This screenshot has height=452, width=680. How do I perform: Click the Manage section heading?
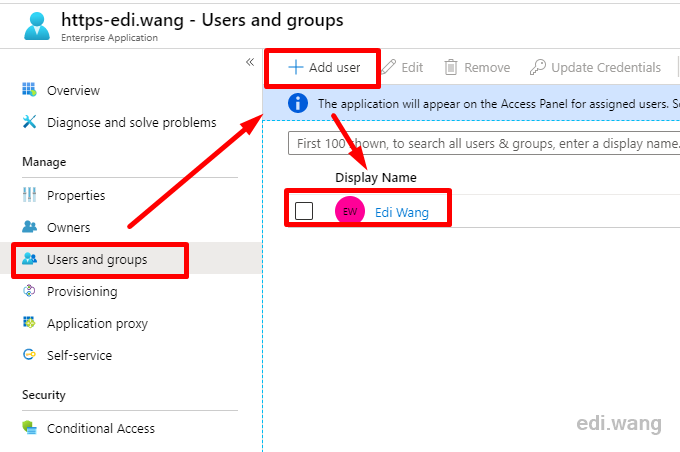(44, 162)
